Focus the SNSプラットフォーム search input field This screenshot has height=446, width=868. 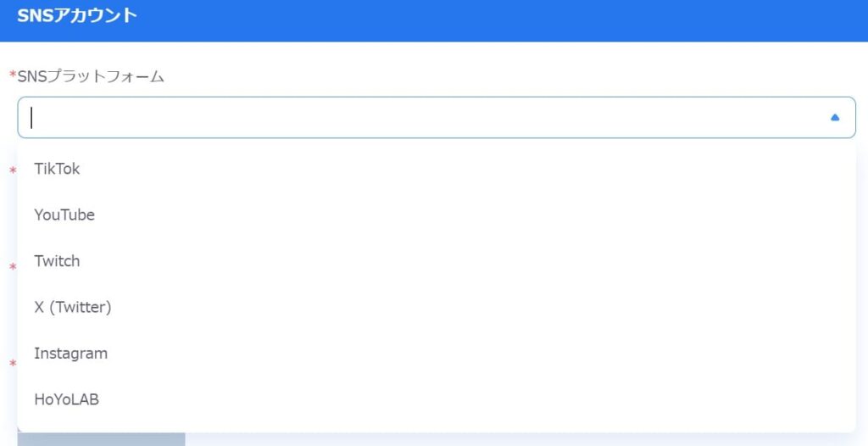point(437,118)
